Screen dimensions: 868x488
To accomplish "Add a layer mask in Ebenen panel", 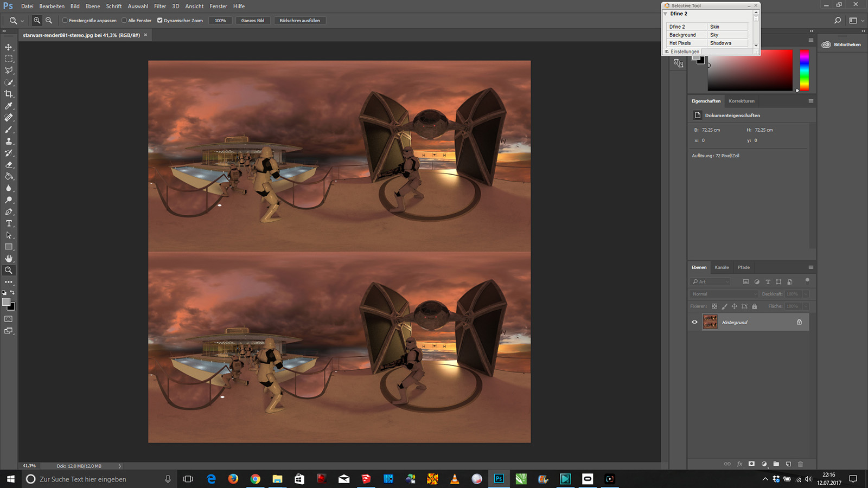I will click(x=751, y=464).
